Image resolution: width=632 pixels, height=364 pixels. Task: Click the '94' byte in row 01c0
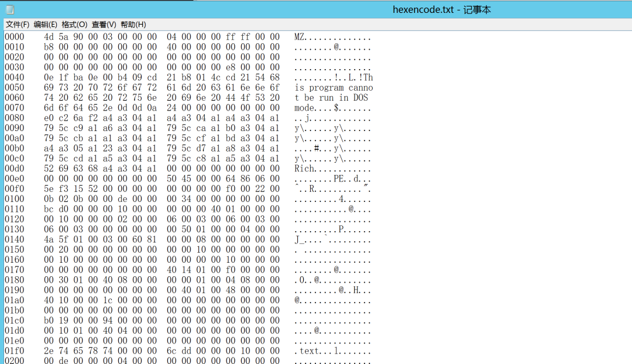point(108,321)
